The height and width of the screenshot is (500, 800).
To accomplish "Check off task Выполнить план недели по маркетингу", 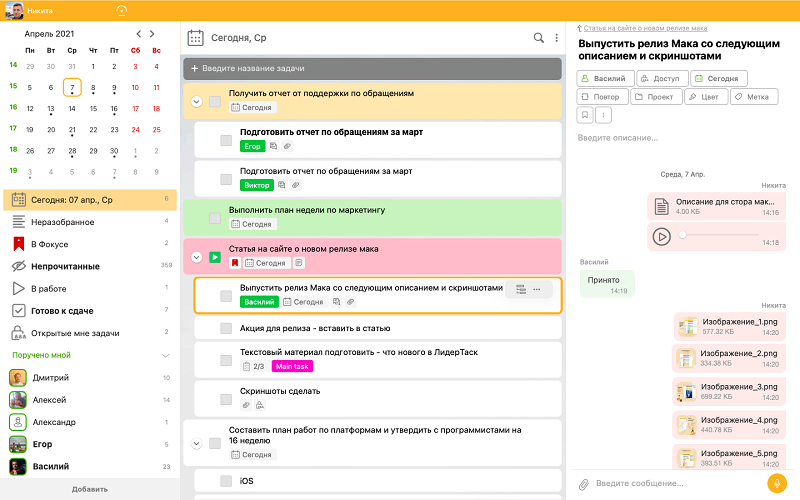I will [215, 217].
